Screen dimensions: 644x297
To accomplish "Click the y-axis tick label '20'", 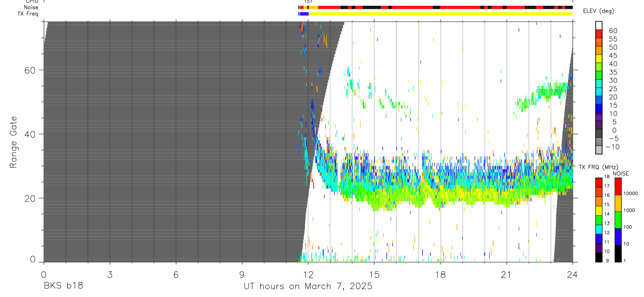I will pyautogui.click(x=31, y=199).
